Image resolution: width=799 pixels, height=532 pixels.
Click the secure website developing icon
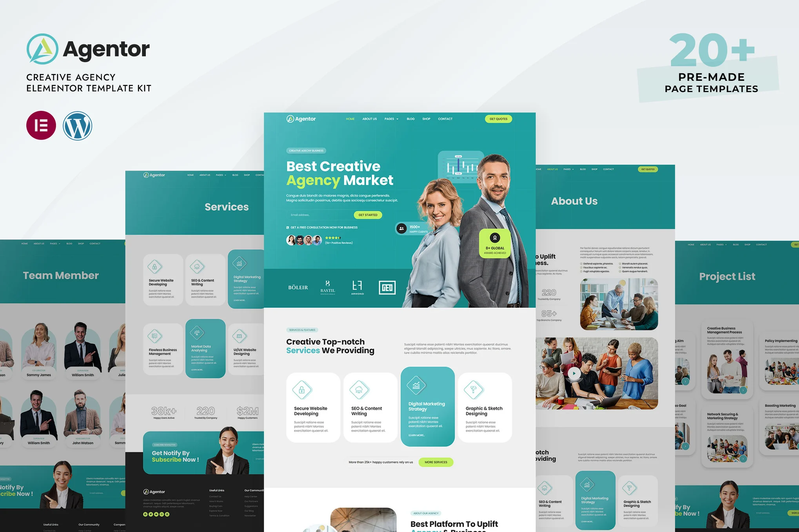click(x=303, y=389)
